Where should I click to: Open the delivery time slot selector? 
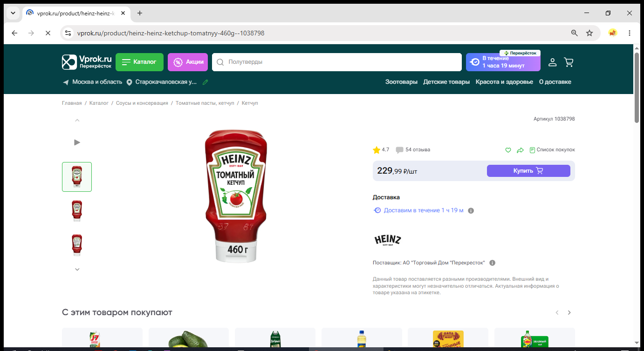pyautogui.click(x=503, y=62)
